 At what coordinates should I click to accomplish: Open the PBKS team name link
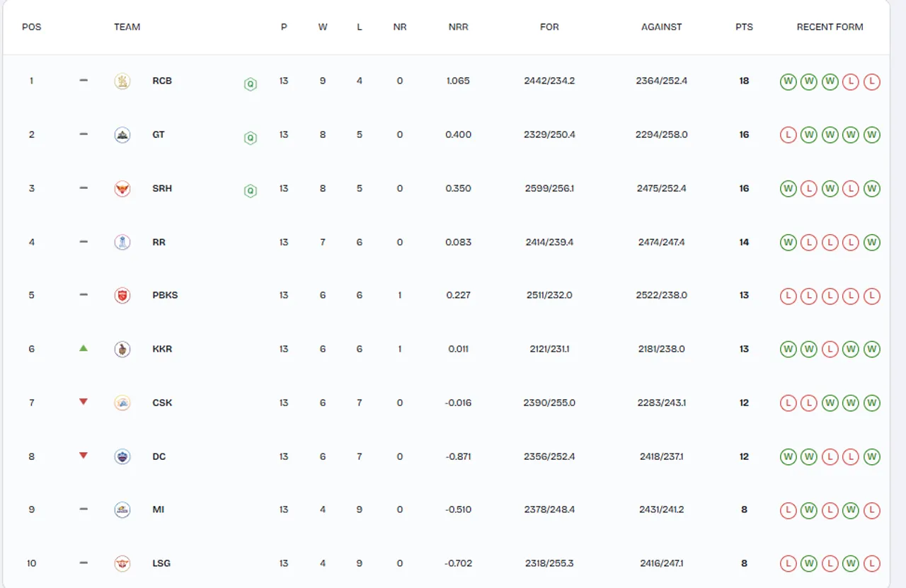coord(165,295)
